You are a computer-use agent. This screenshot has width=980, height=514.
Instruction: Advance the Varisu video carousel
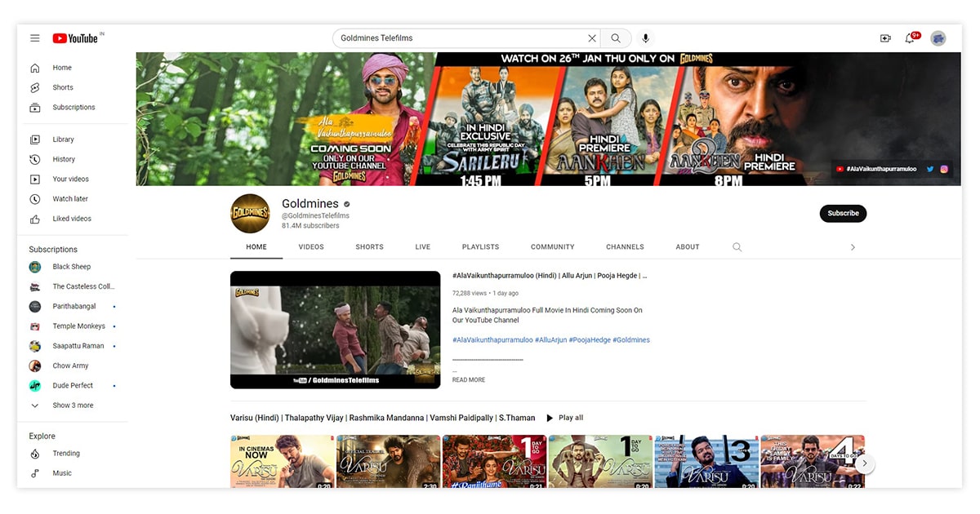click(x=864, y=464)
